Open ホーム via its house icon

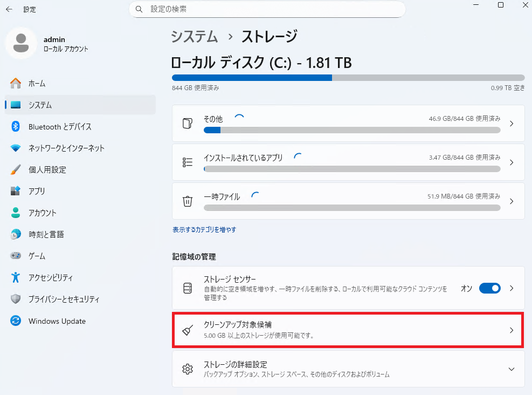click(16, 83)
